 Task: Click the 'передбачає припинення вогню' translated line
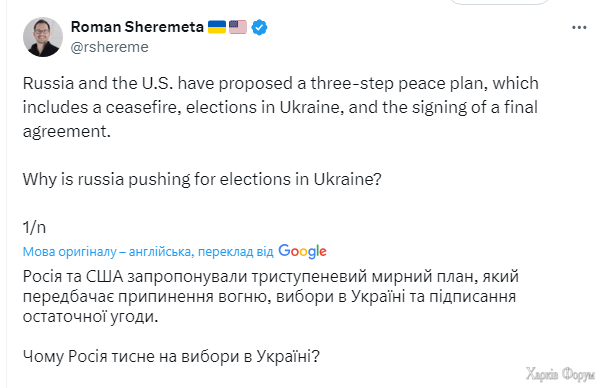tap(269, 297)
